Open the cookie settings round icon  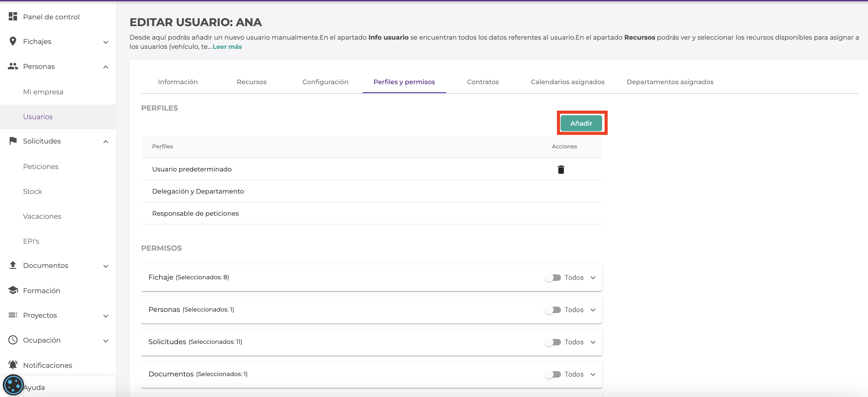pos(13,385)
